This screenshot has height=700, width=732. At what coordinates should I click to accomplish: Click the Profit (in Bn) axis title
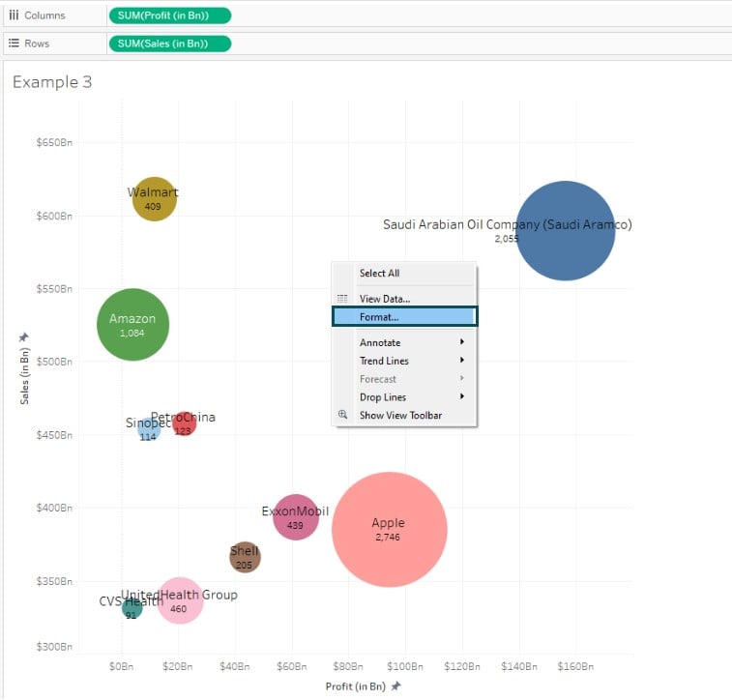356,686
